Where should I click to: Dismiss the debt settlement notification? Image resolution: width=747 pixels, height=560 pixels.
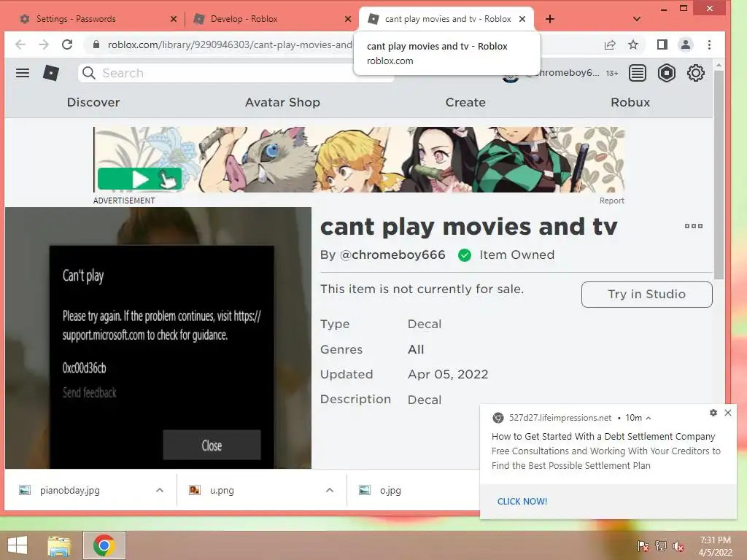tap(728, 413)
